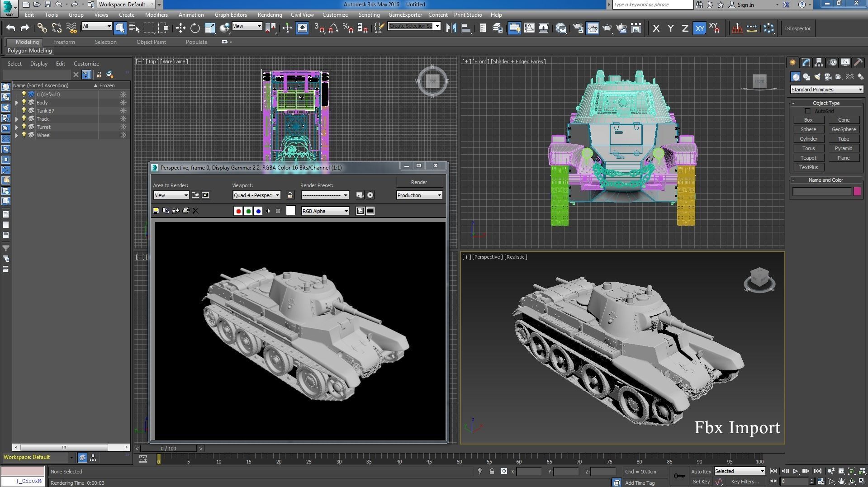868x487 pixels.
Task: Open the Standard Primitives dropdown
Action: click(x=826, y=90)
